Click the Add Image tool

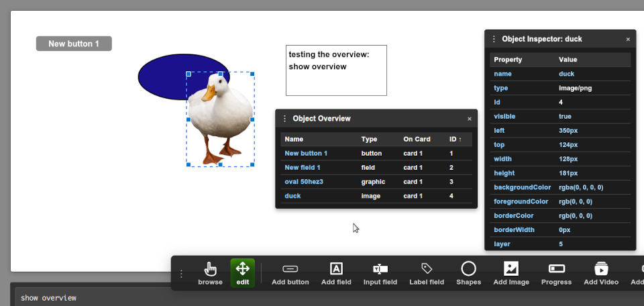pyautogui.click(x=511, y=273)
